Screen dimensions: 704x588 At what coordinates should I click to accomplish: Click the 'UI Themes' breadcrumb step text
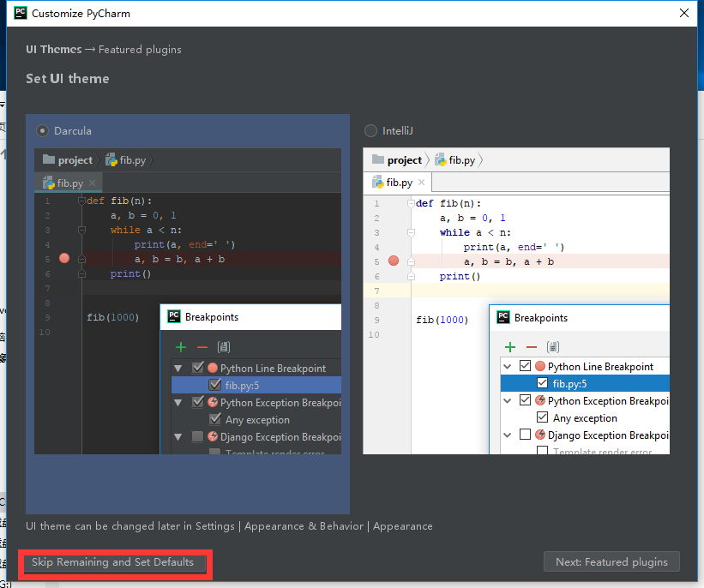[54, 50]
